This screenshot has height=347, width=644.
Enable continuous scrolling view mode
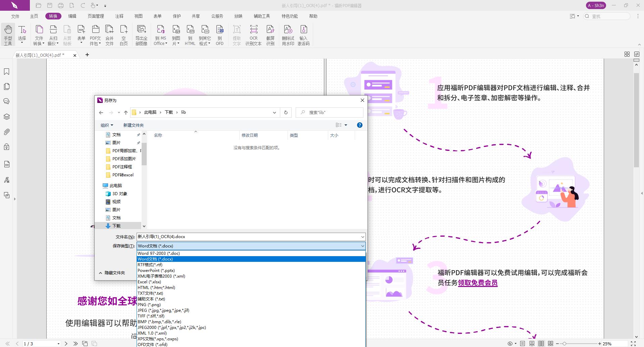click(532, 343)
